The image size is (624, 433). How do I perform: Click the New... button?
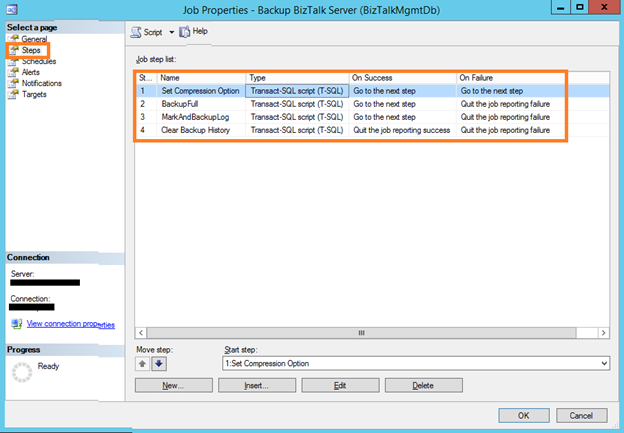click(x=174, y=385)
